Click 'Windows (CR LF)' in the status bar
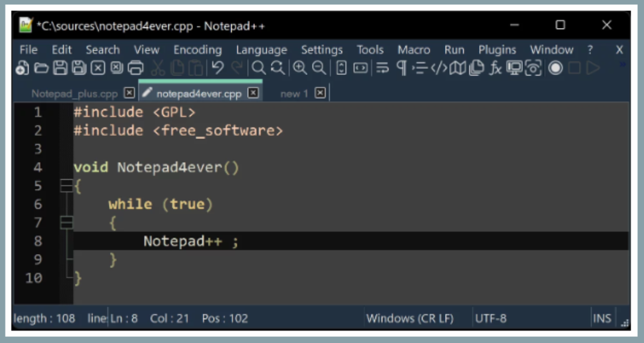644x343 pixels. pos(410,318)
